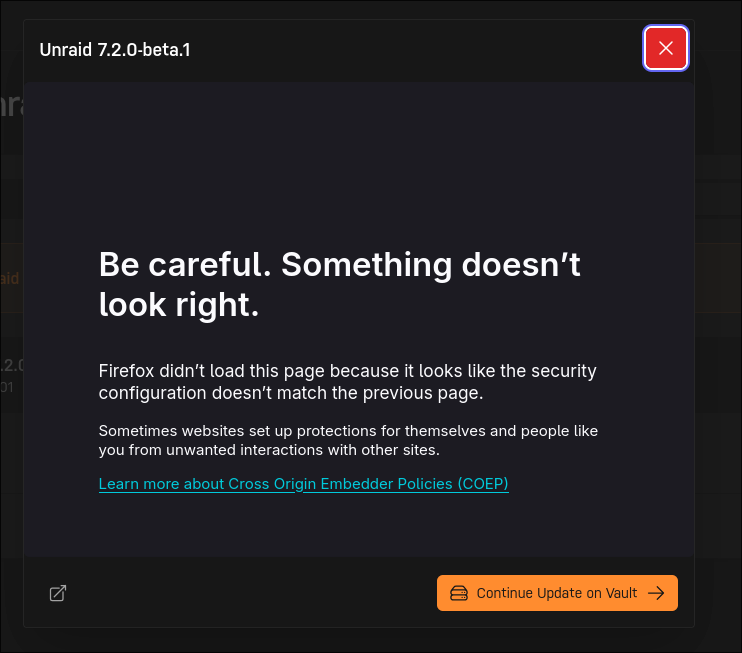Screen dimensions: 742x653
Task: Click the dimmed backdrop beneath the dialog
Action: (371, 640)
